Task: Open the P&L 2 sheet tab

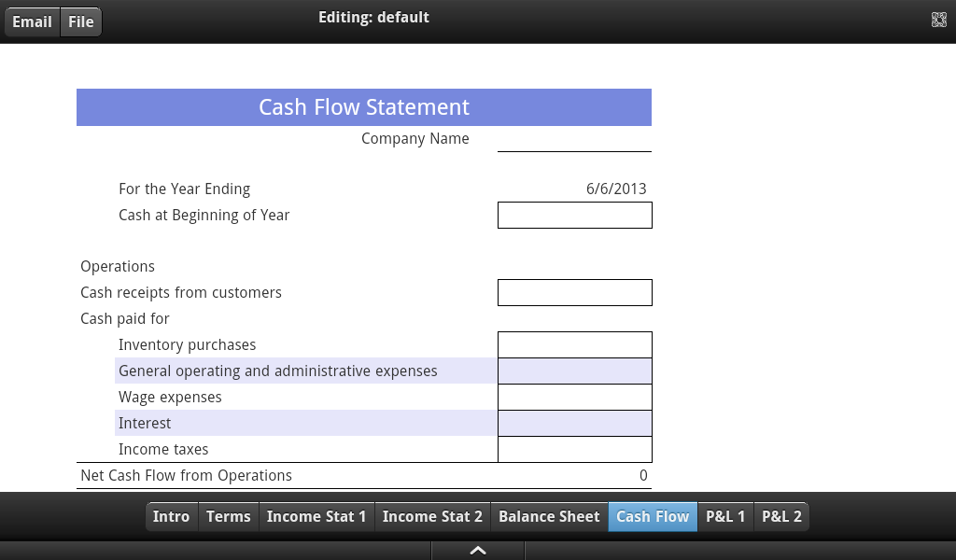Action: [780, 516]
